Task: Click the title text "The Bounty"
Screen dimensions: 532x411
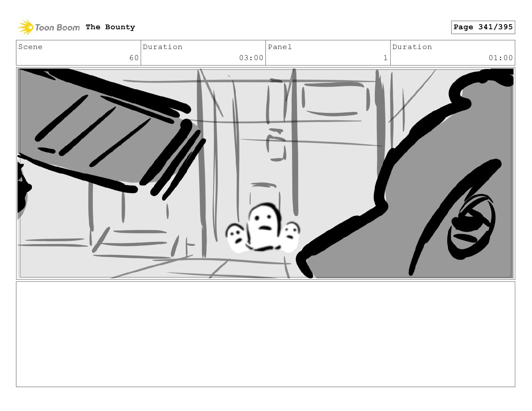Action: coord(110,27)
